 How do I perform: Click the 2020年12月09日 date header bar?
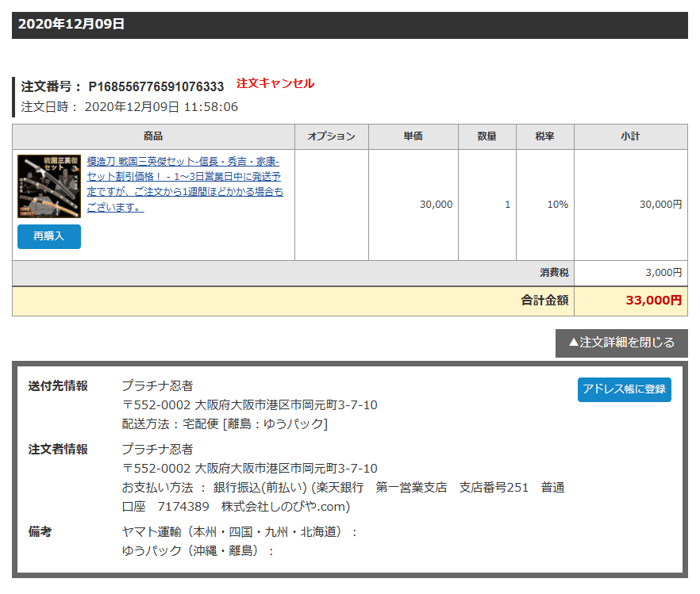pos(350,25)
